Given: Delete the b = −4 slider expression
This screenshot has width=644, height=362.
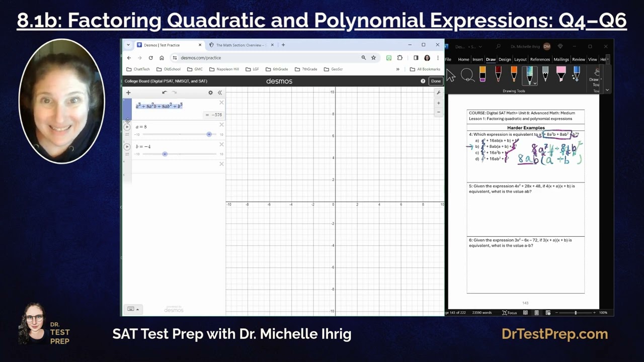Looking at the screenshot, I should [x=221, y=144].
